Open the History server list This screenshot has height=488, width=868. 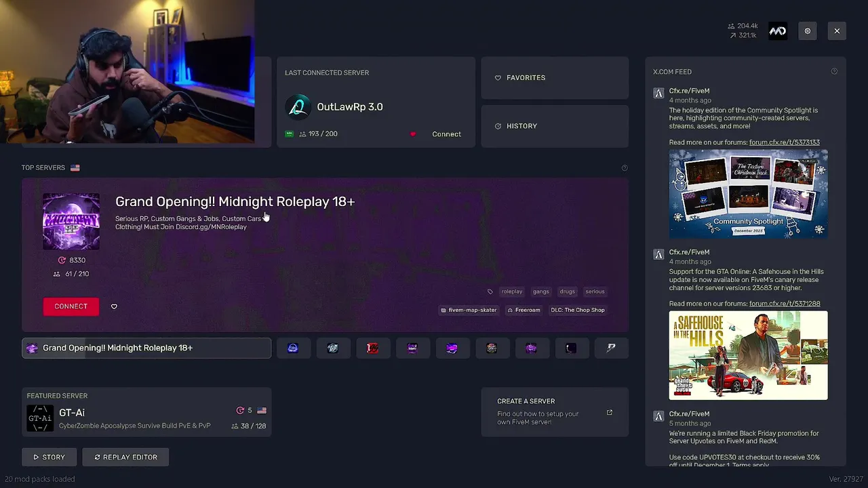click(555, 126)
